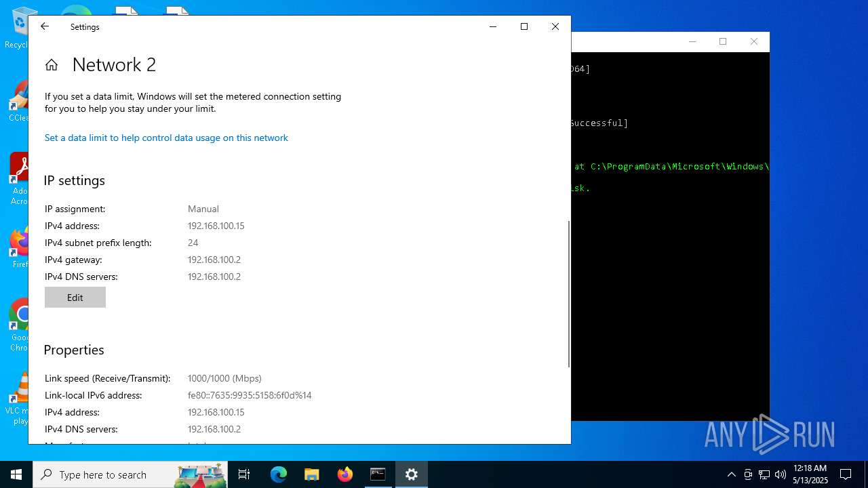
Task: Maximize the command prompt window
Action: tap(723, 41)
